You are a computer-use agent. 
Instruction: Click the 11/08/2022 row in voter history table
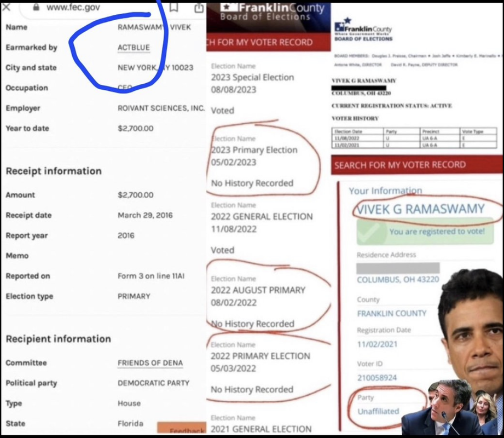414,139
